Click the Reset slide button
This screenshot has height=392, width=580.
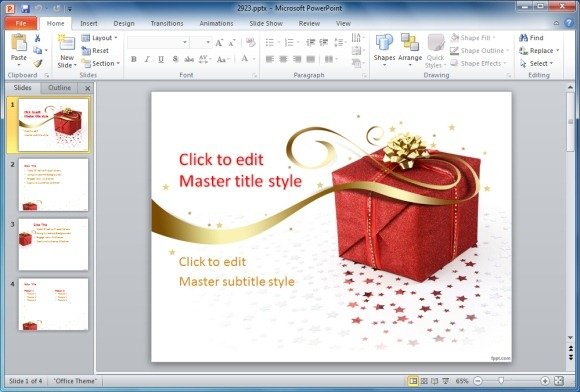[x=95, y=51]
